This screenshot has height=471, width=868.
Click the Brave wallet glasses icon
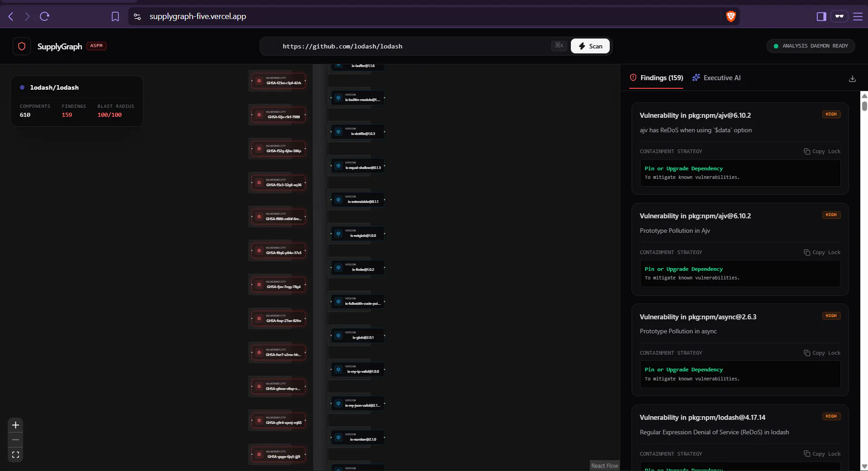click(839, 16)
